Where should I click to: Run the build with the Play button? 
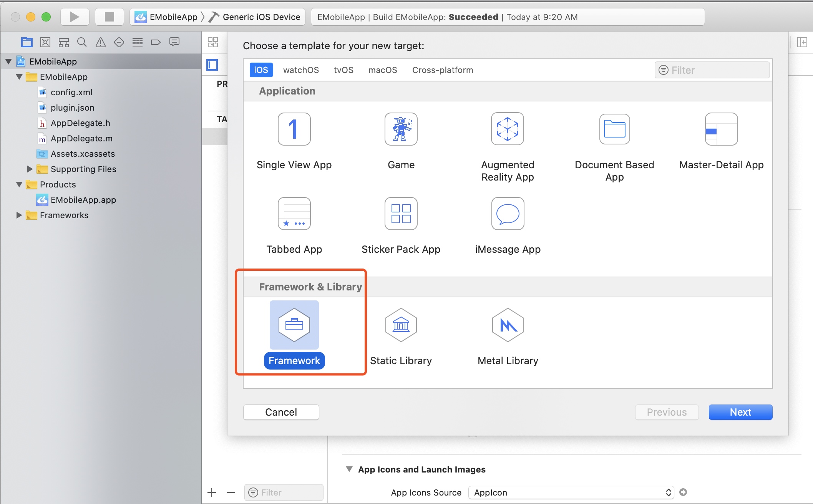coord(75,17)
